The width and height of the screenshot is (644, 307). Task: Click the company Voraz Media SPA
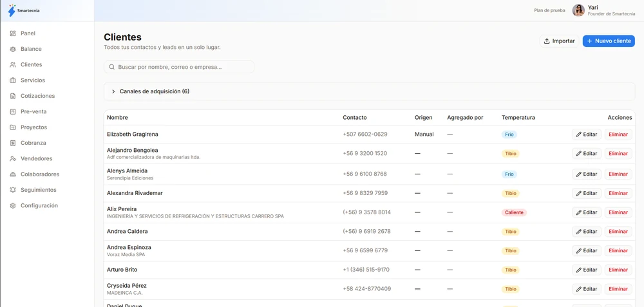click(126, 254)
